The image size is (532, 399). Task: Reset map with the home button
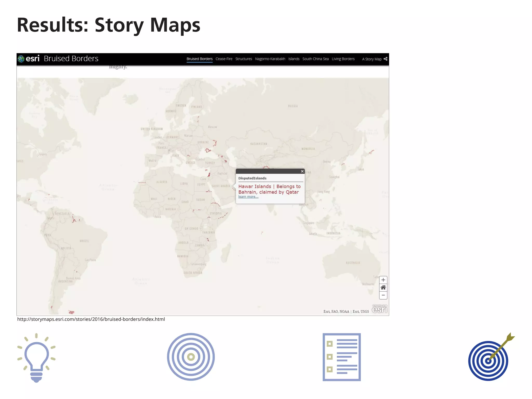point(383,288)
